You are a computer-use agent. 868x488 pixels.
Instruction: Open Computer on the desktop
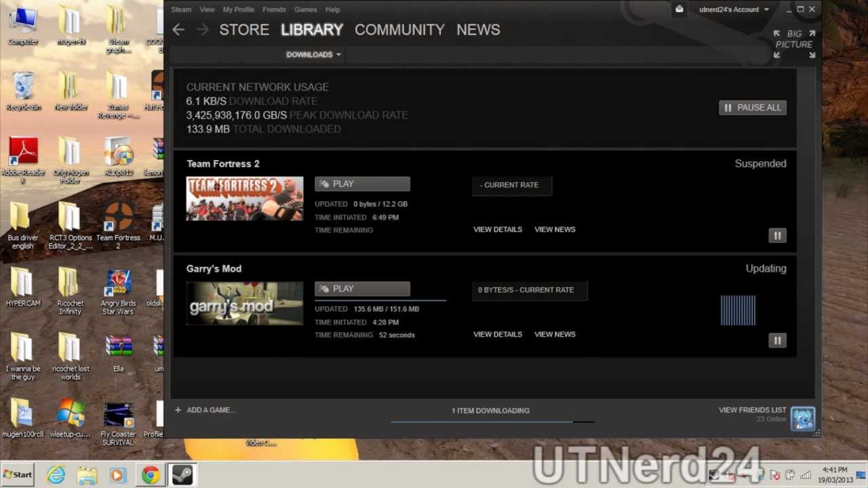[x=23, y=26]
